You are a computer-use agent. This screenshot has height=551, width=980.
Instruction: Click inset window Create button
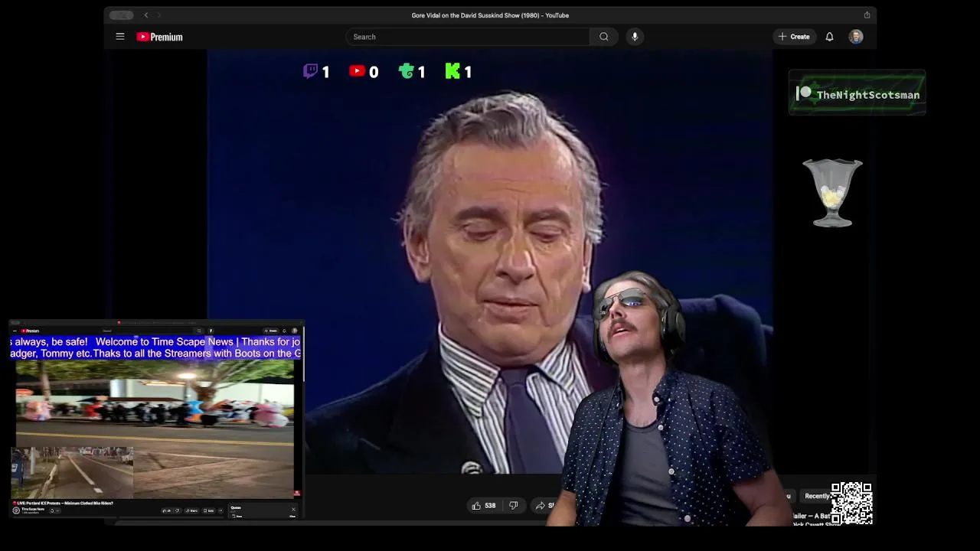(x=273, y=331)
